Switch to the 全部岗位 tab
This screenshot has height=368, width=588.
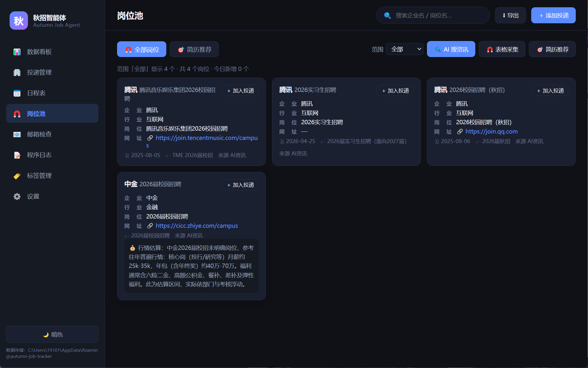[x=142, y=49]
